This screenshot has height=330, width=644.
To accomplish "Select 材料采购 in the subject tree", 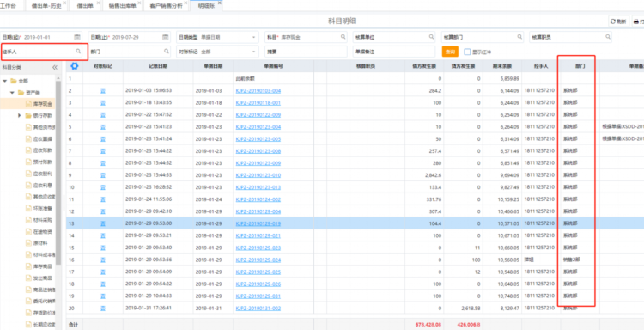I will (x=43, y=220).
